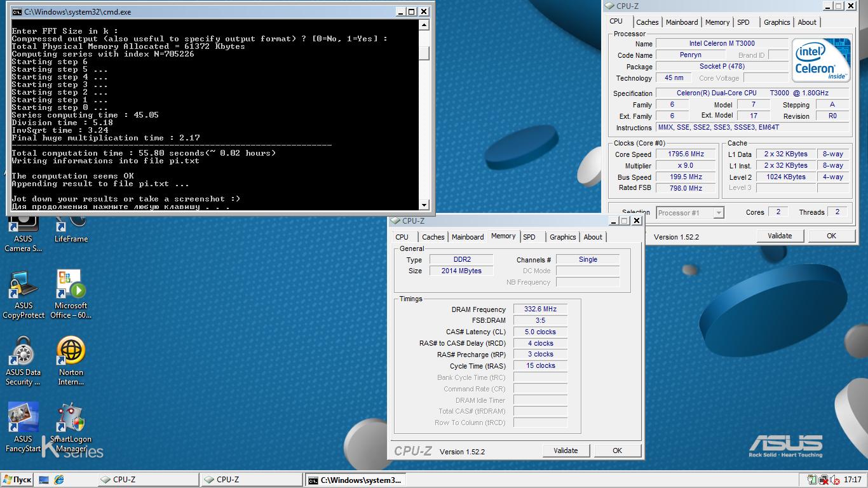Select SPD tab in top-right CPU-Z
868x488 pixels.
point(743,22)
